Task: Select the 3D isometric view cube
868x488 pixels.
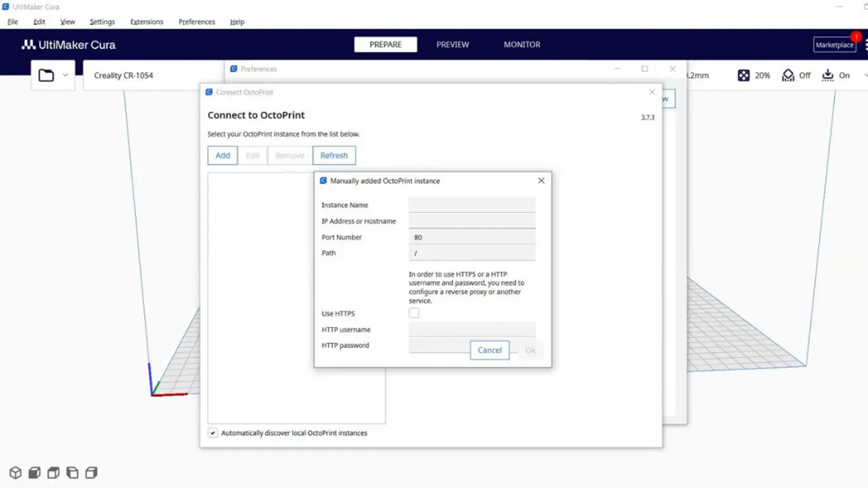Action: pos(15,472)
